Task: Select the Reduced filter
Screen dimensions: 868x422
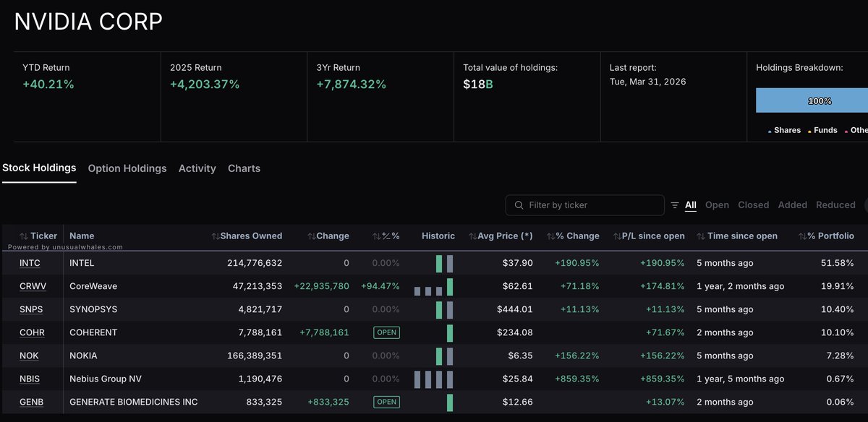Action: tap(835, 205)
